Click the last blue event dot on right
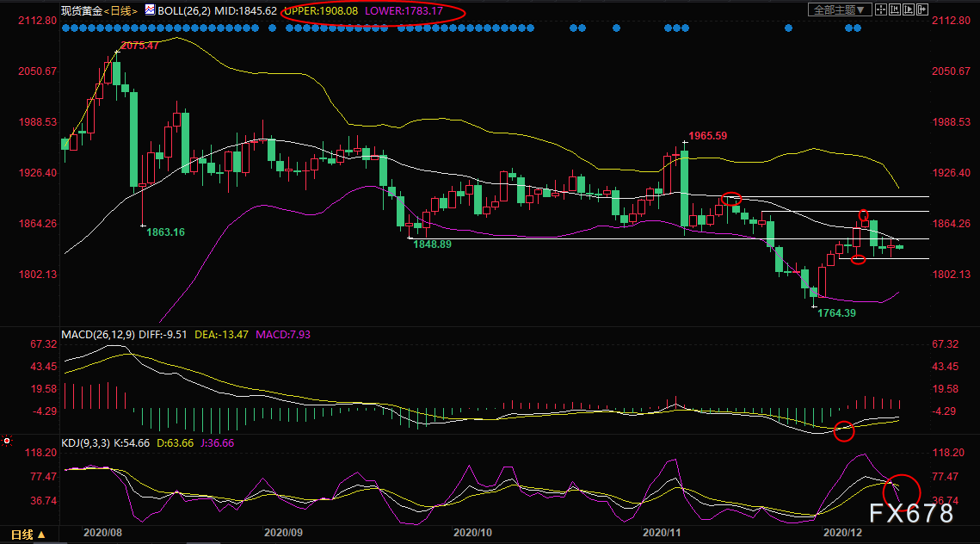This screenshot has height=544, width=980. pyautogui.click(x=858, y=28)
